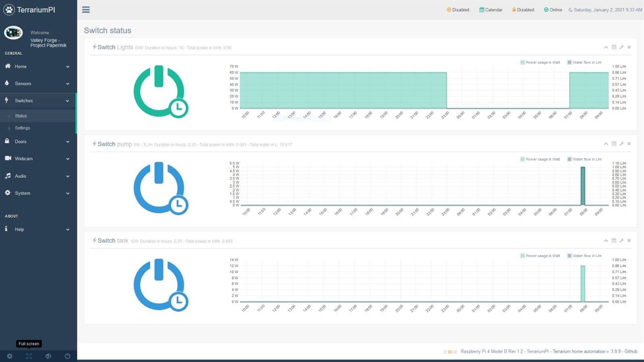Screen dimensions: 644x362
Task: Open calendar for Switch pump history
Action: point(614,144)
